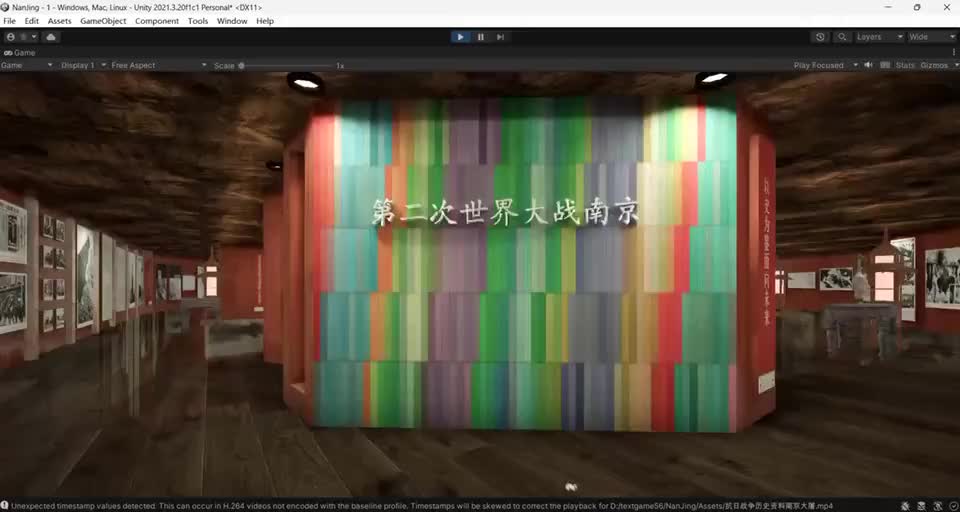Click the Unity logo in title bar
The image size is (960, 512).
(5, 7)
